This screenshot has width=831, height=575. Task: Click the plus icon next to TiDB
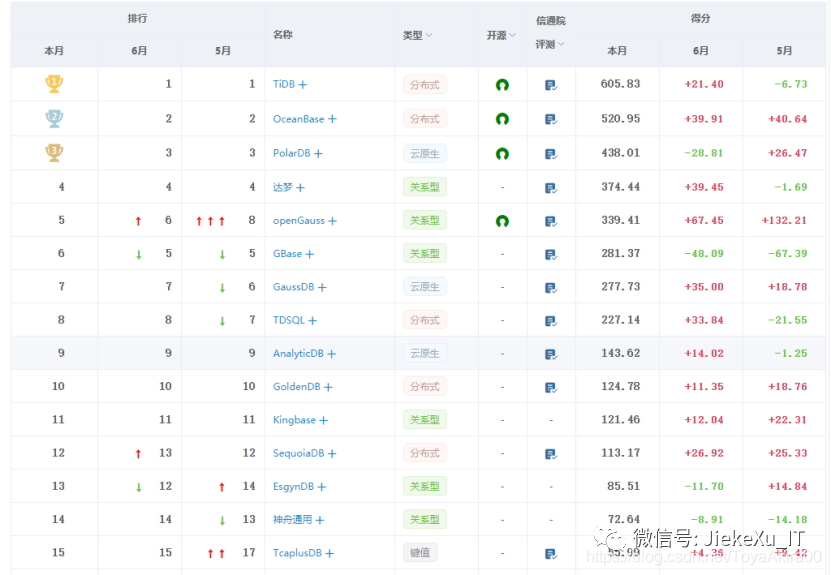point(303,85)
